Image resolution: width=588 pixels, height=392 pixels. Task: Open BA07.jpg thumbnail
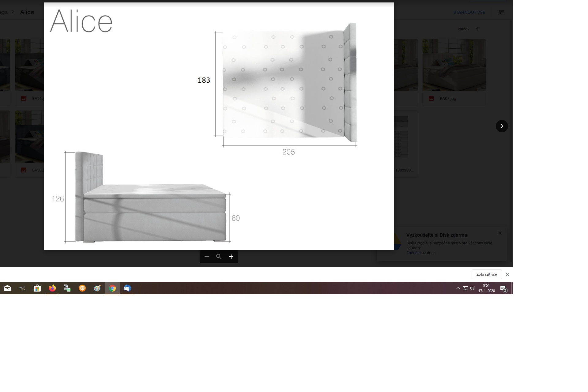[454, 65]
